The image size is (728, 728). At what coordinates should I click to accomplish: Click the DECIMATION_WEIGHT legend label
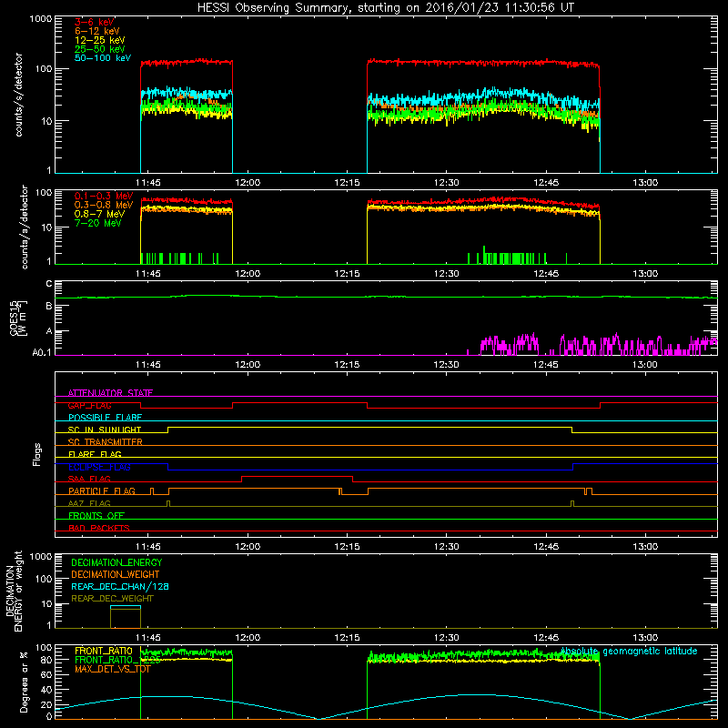(116, 574)
